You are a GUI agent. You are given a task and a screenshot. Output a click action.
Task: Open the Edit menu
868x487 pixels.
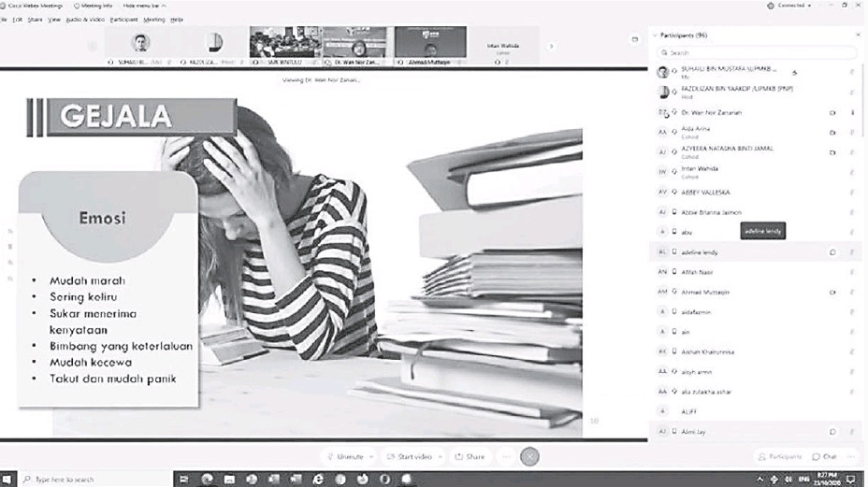point(17,20)
